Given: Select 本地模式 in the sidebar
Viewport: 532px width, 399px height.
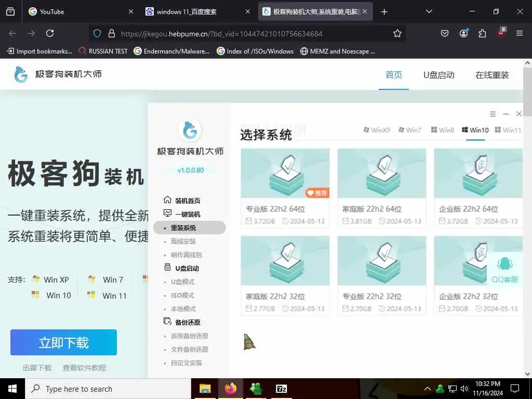Looking at the screenshot, I should click(x=183, y=309).
